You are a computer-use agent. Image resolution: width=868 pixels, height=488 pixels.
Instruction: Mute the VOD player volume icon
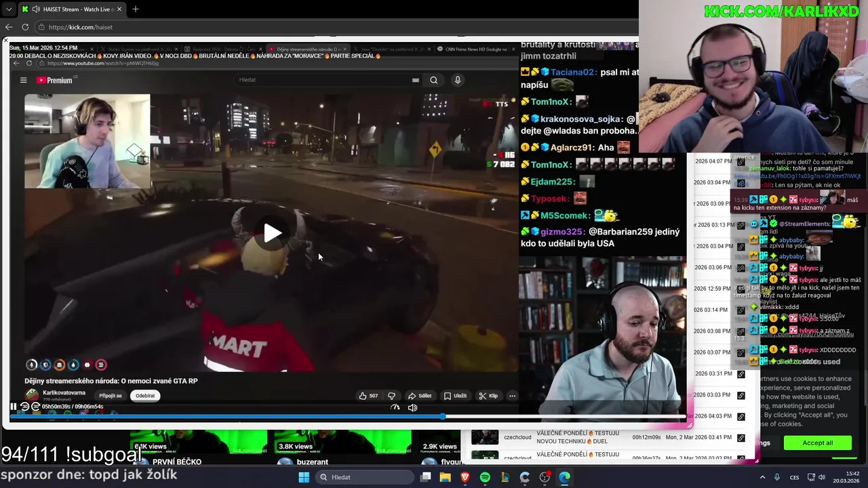pyautogui.click(x=412, y=407)
